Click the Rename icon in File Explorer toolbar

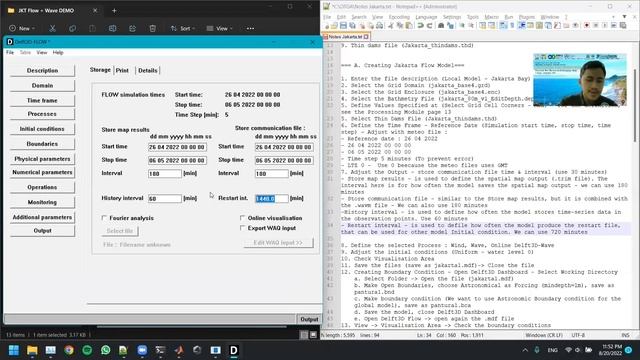[112, 29]
